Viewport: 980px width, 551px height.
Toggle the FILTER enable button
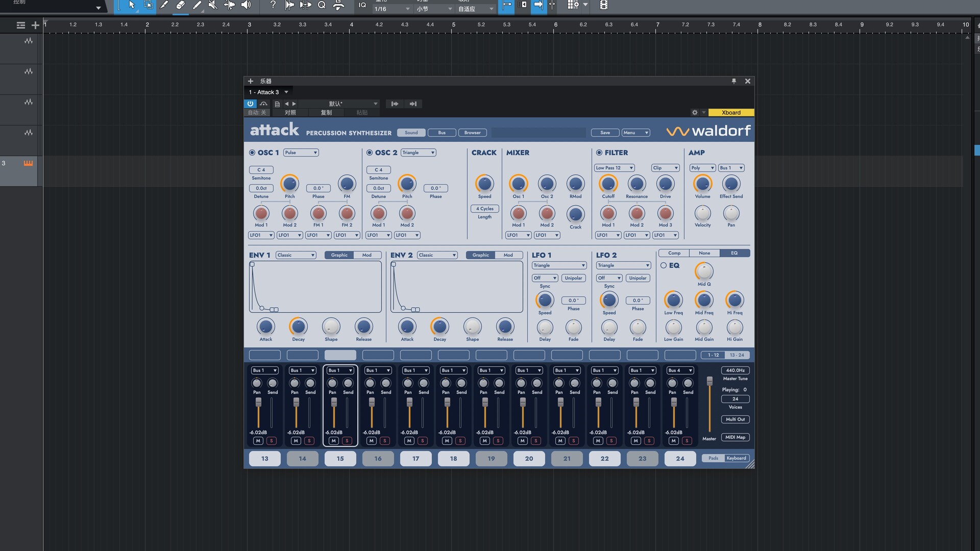(599, 153)
